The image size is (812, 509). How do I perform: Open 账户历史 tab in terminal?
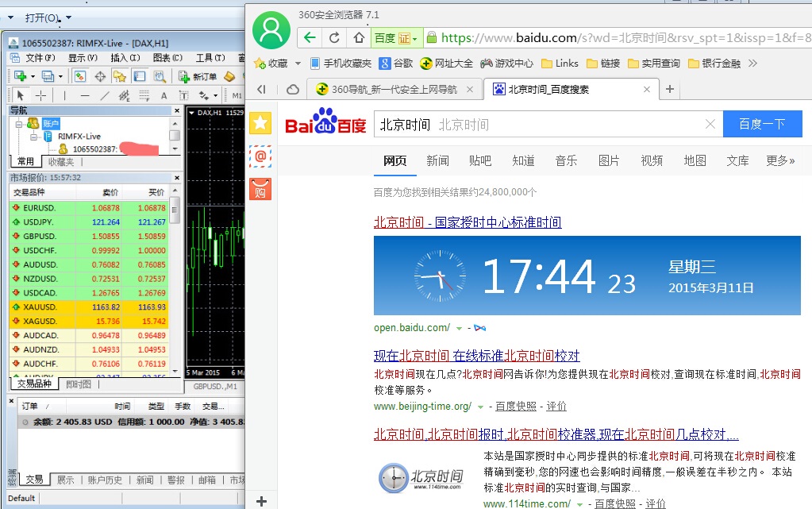coord(105,480)
